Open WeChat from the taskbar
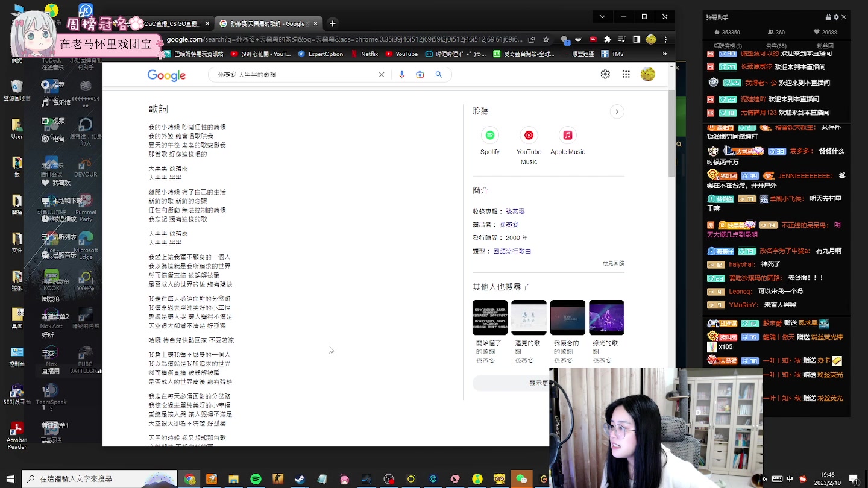 [x=521, y=479]
